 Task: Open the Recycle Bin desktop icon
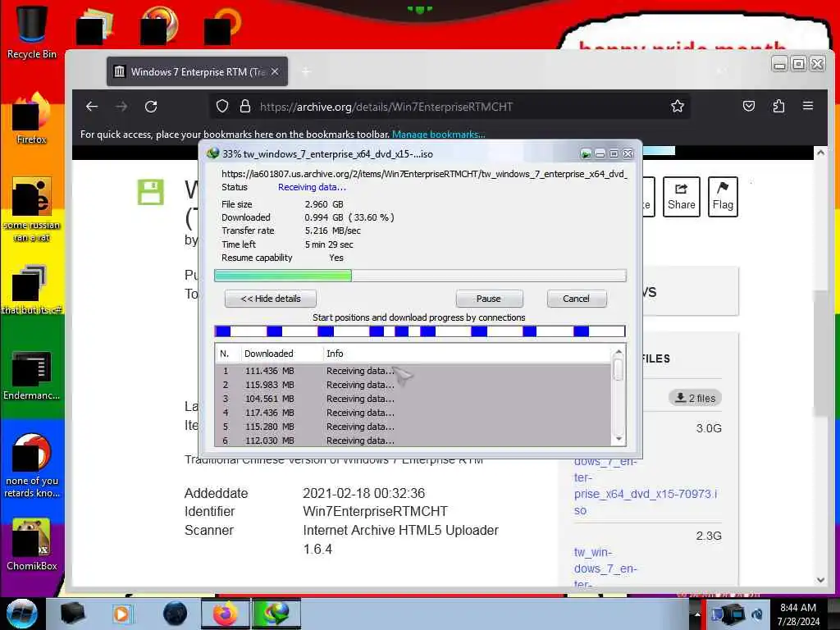32,31
